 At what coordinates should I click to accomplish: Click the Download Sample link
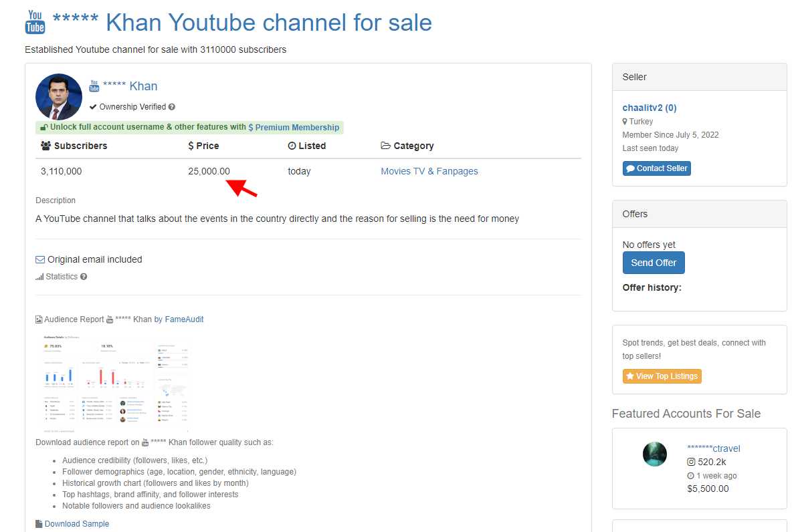click(x=76, y=524)
